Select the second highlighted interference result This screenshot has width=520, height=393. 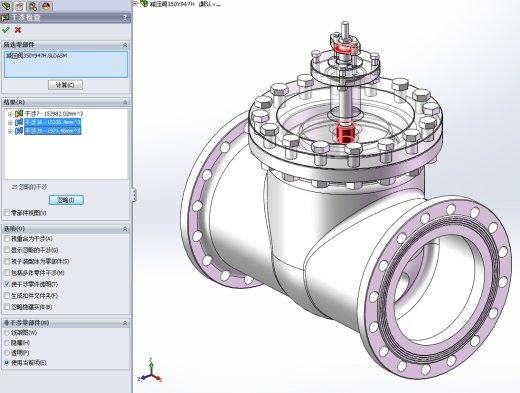(x=53, y=131)
